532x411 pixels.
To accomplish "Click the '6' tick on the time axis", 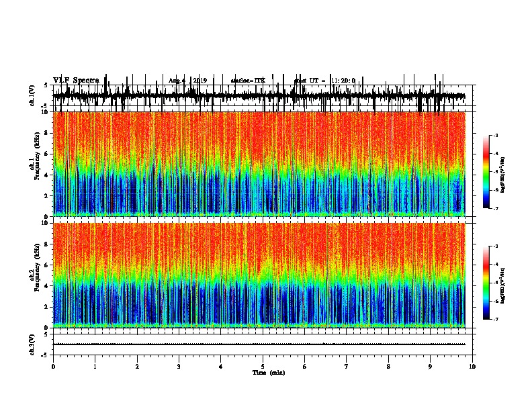I will [305, 367].
